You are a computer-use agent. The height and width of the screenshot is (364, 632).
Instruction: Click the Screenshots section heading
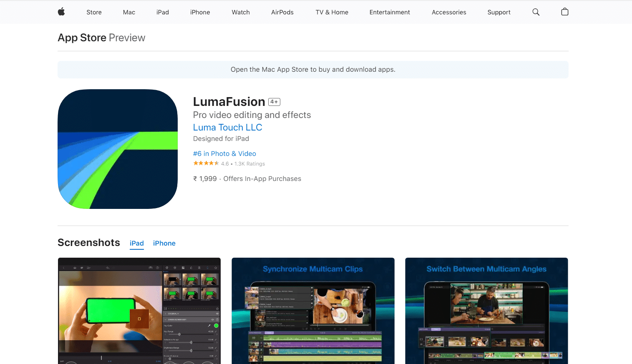coord(89,242)
